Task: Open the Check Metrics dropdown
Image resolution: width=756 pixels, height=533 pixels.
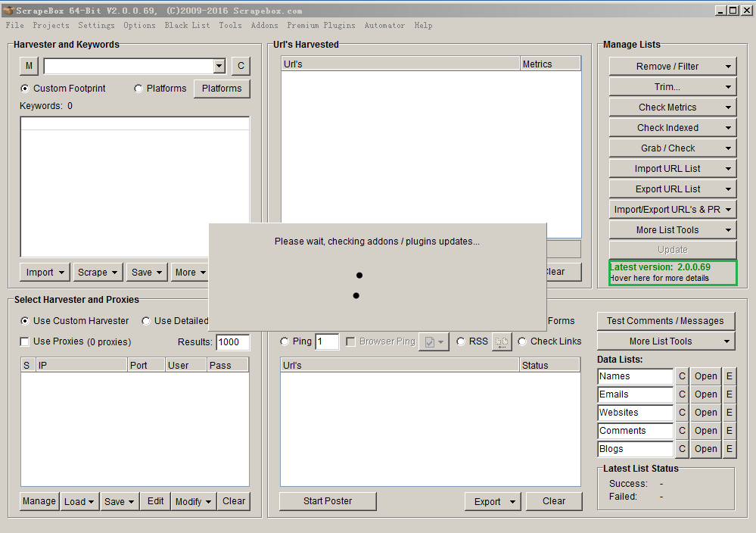Action: tap(673, 107)
